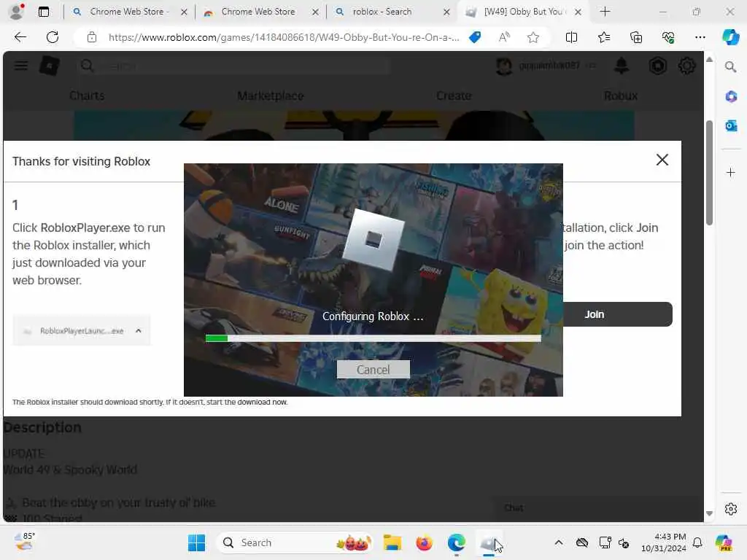The image size is (747, 560).
Task: Open the weather widget showing 85°
Action: [x=24, y=542]
